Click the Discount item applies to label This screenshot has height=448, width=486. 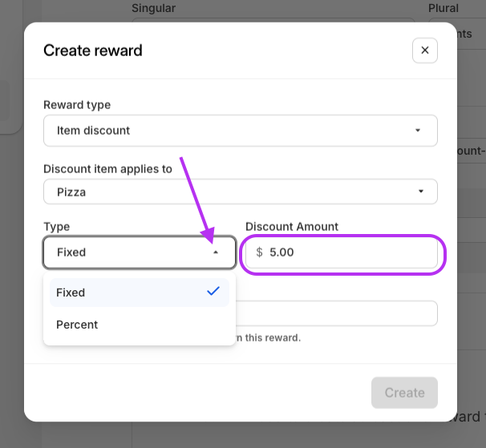click(x=107, y=169)
